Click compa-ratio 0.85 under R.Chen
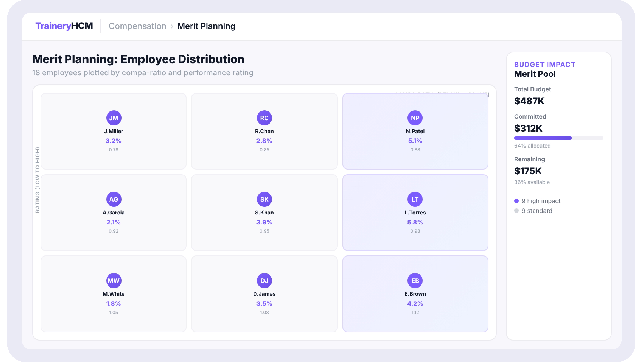The height and width of the screenshot is (362, 644). (x=264, y=150)
